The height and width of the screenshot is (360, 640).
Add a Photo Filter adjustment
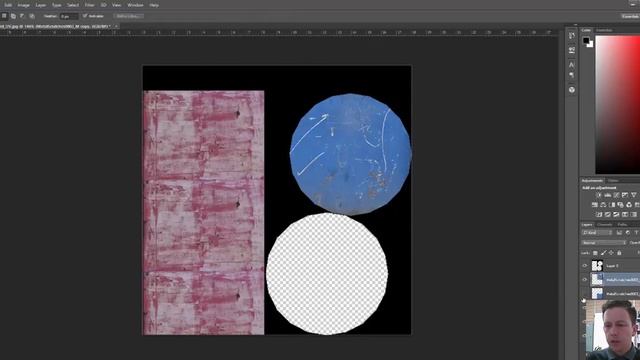tap(620, 205)
